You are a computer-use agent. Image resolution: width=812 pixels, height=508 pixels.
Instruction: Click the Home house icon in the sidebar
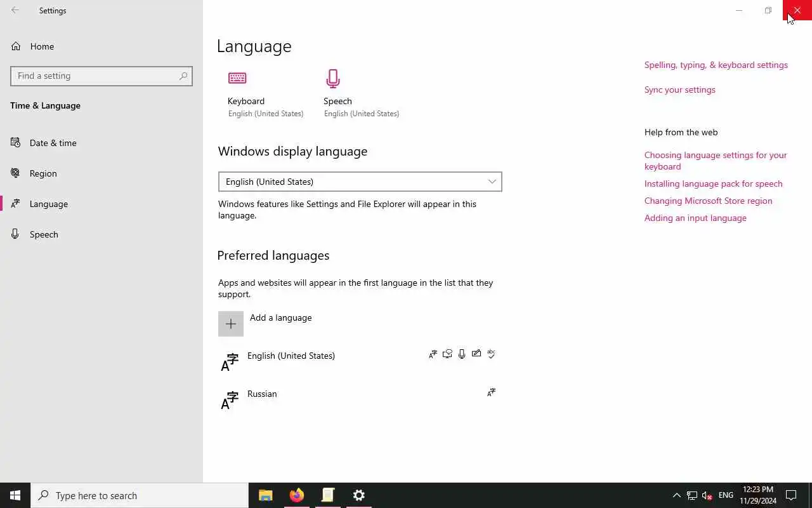(16, 46)
